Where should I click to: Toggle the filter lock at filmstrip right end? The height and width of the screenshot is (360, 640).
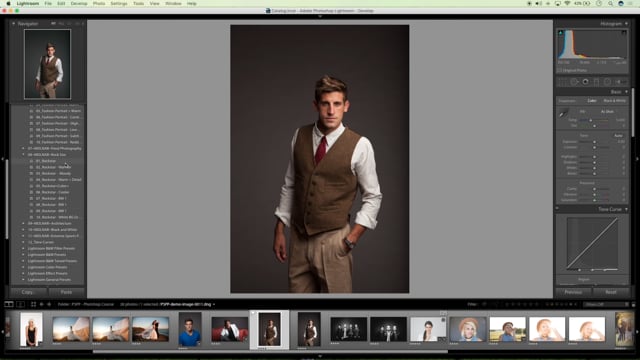pos(633,304)
